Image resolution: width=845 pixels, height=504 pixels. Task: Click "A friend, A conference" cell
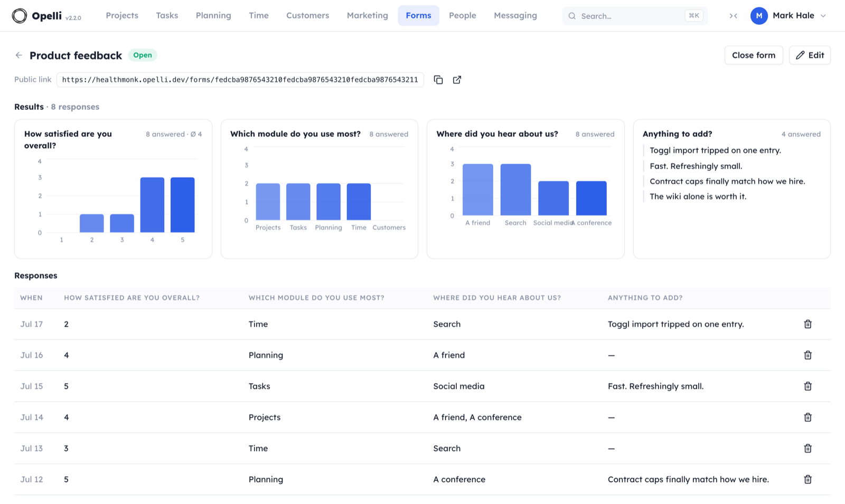pos(477,417)
